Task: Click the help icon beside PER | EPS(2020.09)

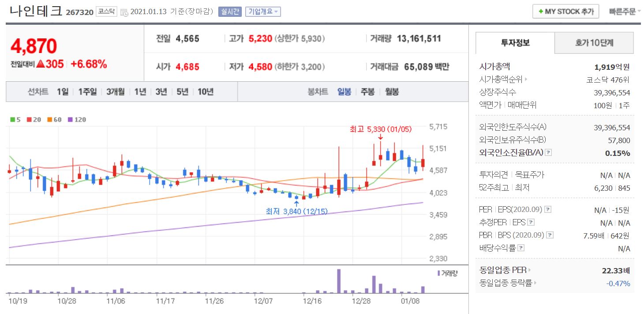Action: [547, 209]
